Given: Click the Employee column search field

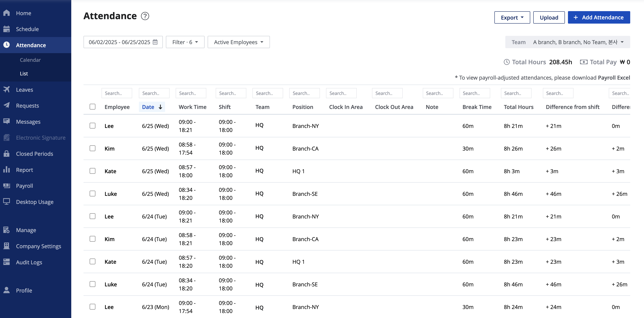Looking at the screenshot, I should (x=116, y=93).
